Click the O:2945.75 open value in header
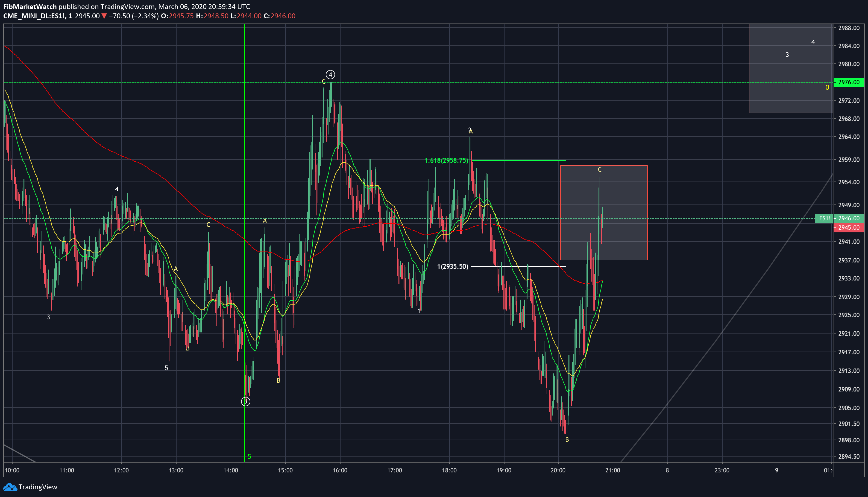 tap(177, 16)
